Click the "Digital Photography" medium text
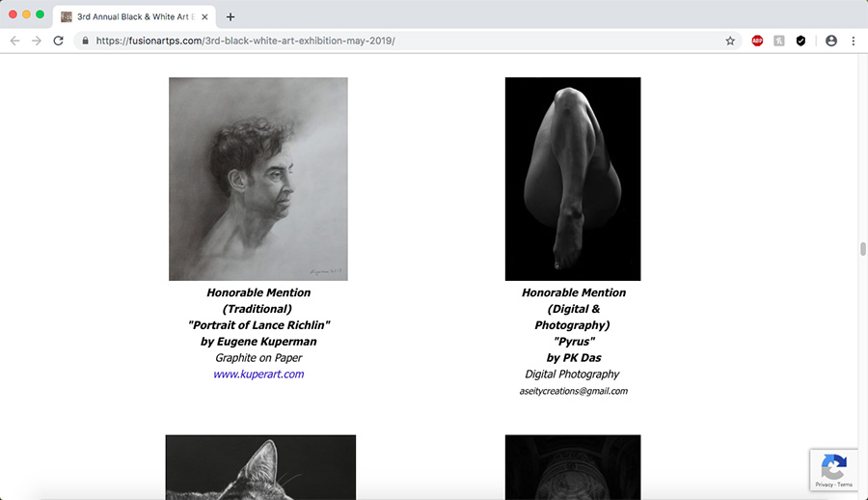Image resolution: width=868 pixels, height=500 pixels. pos(572,375)
